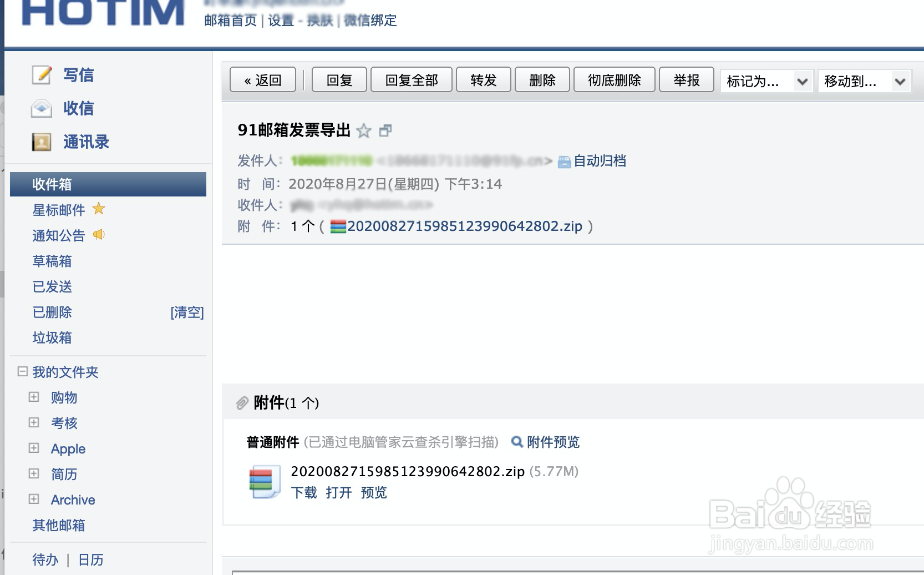This screenshot has height=575, width=924.
Task: Open 日历 link
Action: pos(91,559)
